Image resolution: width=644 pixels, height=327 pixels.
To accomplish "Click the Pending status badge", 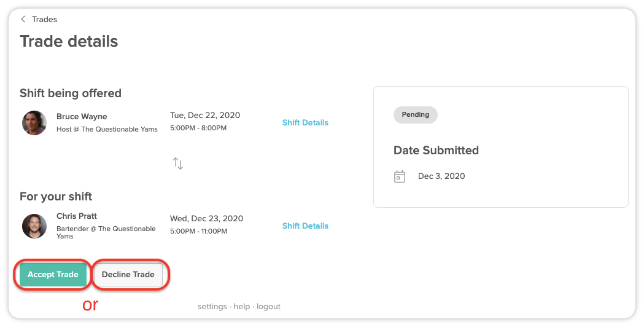I will (415, 115).
